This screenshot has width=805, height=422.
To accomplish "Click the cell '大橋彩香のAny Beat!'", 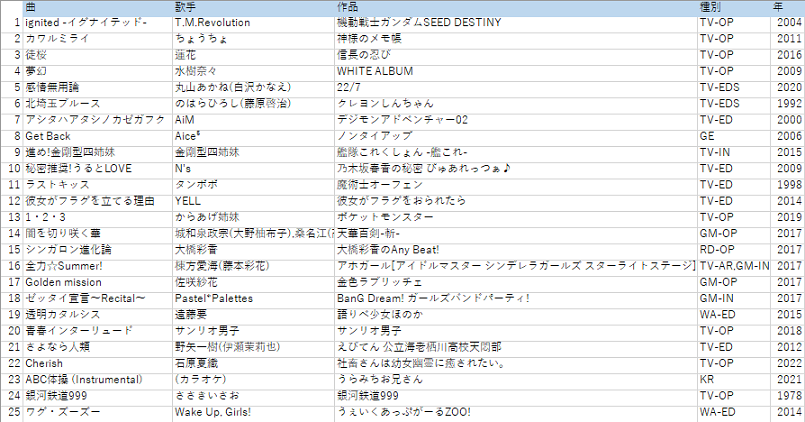I will click(x=516, y=250).
